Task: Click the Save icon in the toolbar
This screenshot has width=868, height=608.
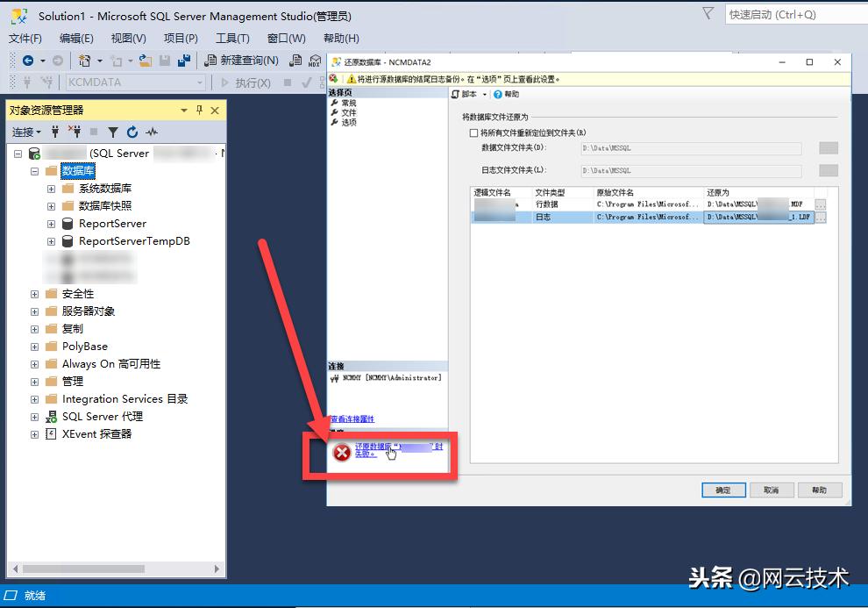Action: pyautogui.click(x=162, y=61)
